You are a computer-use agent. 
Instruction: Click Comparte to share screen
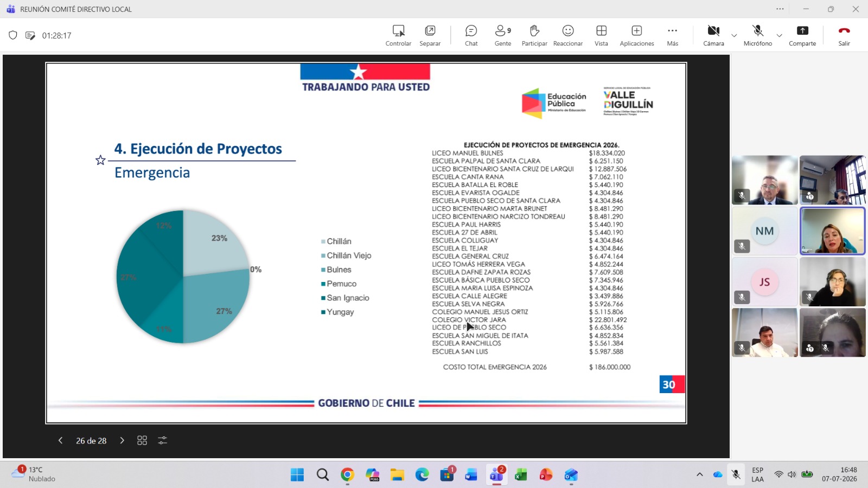(802, 35)
